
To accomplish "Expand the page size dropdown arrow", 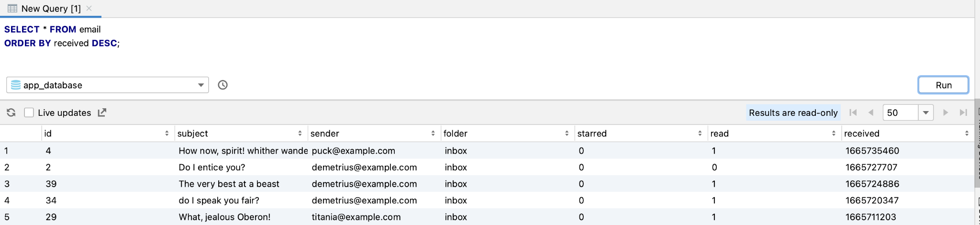I will coord(926,112).
